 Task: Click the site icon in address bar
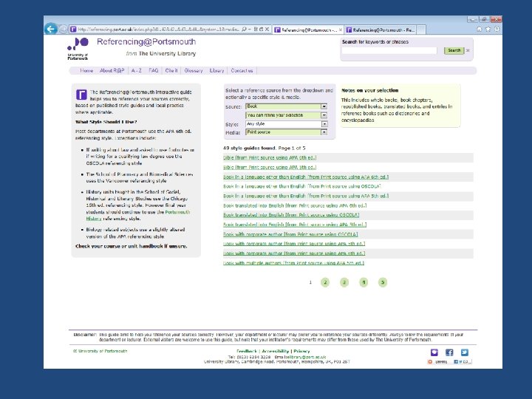73,30
